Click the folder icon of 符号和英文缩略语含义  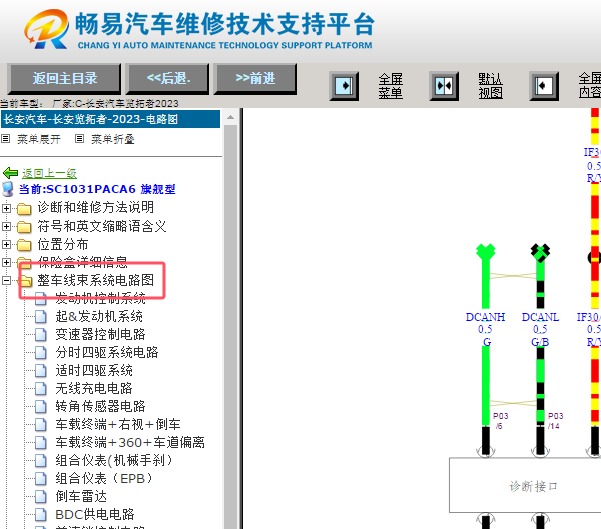[24, 227]
